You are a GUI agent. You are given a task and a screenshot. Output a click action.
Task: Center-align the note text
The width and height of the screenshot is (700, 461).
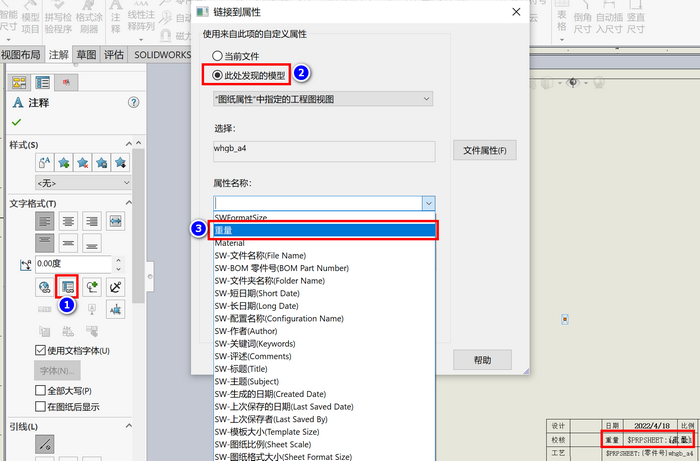click(x=68, y=221)
